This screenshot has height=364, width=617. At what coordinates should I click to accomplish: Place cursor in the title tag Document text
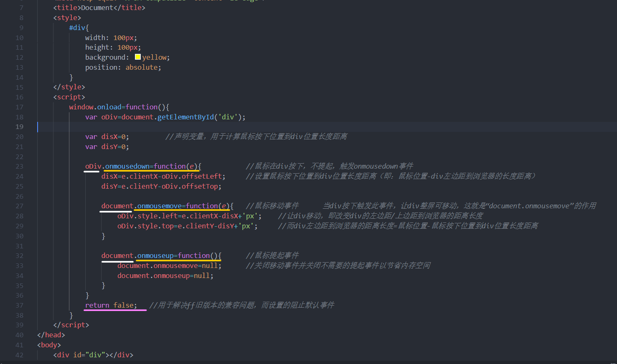pos(96,7)
